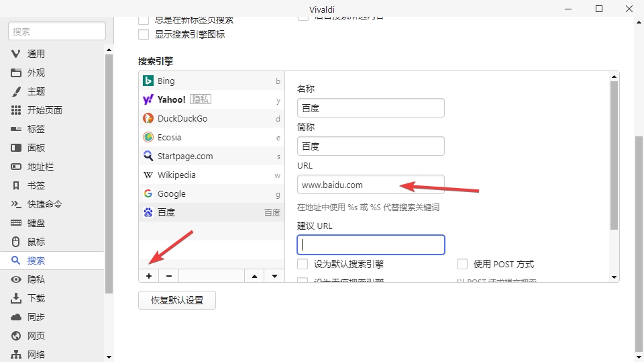Viewport: 644px width, 362px height.
Task: Open the 地址栏 address bar settings
Action: (x=52, y=167)
